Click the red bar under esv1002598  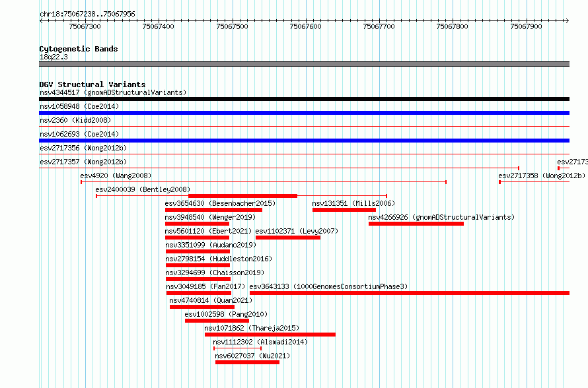217,321
